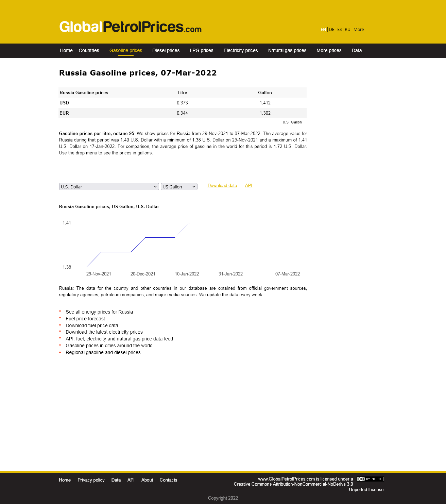
Task: Navigate to LPG prices
Action: point(202,50)
